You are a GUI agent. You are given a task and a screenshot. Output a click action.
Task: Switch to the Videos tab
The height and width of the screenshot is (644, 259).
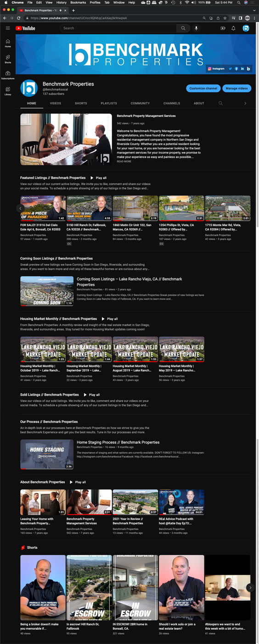click(x=56, y=103)
